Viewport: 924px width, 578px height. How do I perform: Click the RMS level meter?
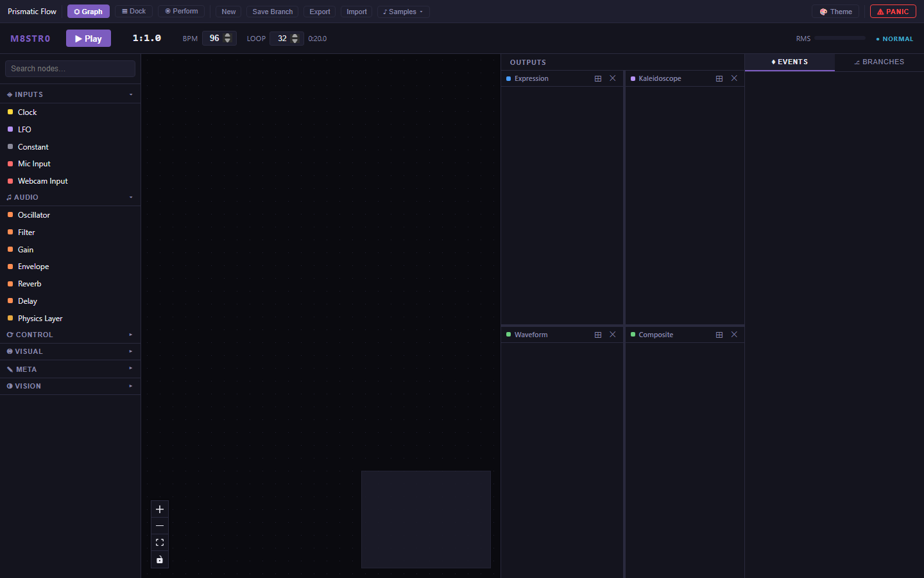840,39
